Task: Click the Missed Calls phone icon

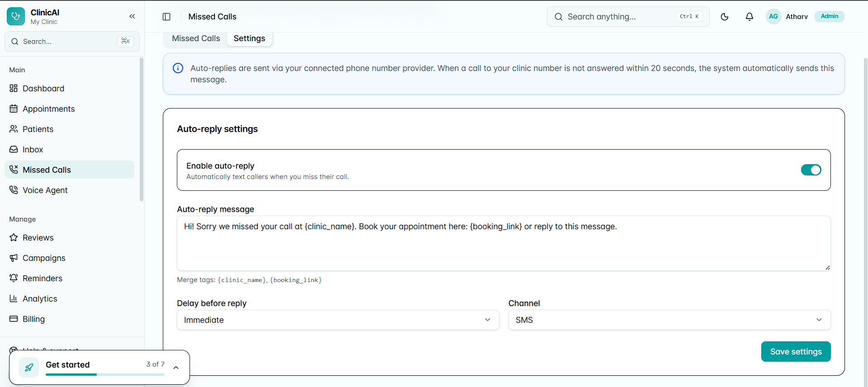Action: pos(14,170)
